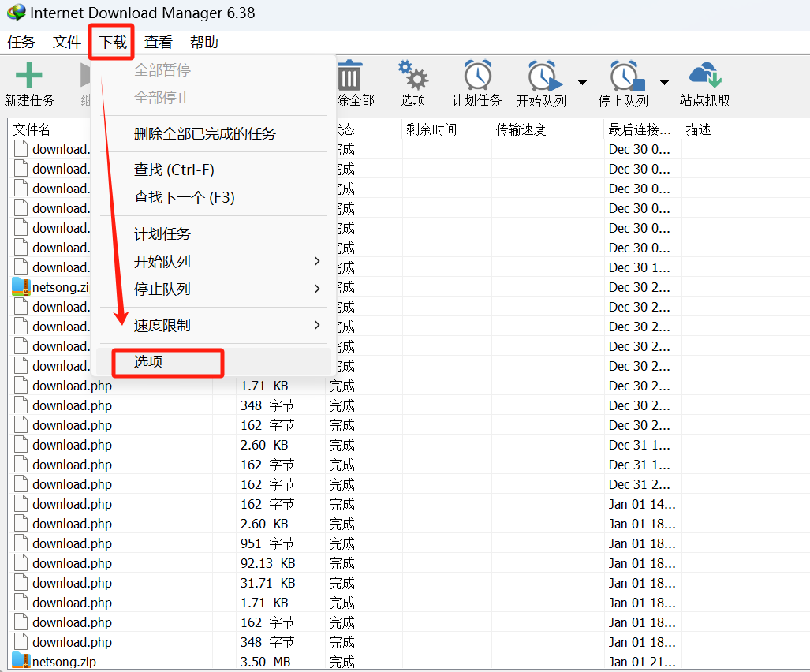Open the 帮助 menu
The height and width of the screenshot is (672, 810).
(203, 43)
